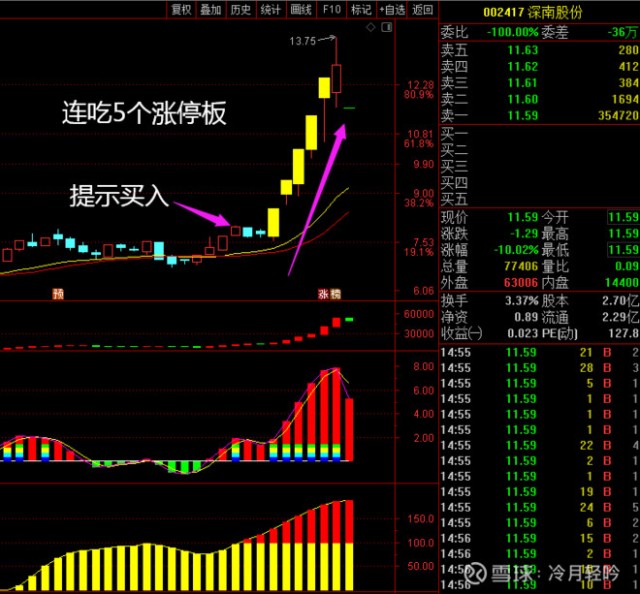Click the 标记 mark button
640x594 pixels.
[x=362, y=10]
